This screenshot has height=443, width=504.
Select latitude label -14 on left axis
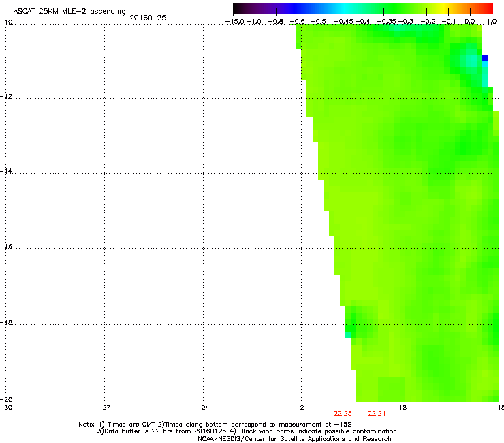[x=6, y=172]
